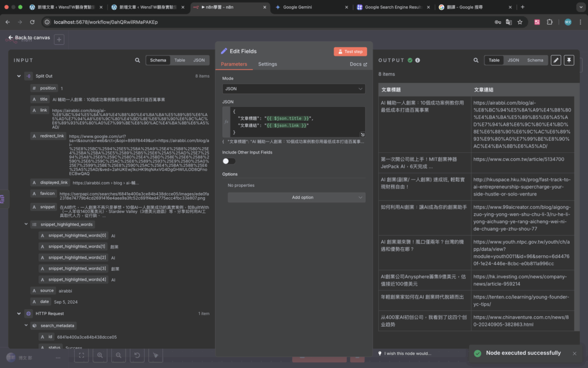Select the favicon field pill
The width and height of the screenshot is (588, 368).
click(44, 193)
